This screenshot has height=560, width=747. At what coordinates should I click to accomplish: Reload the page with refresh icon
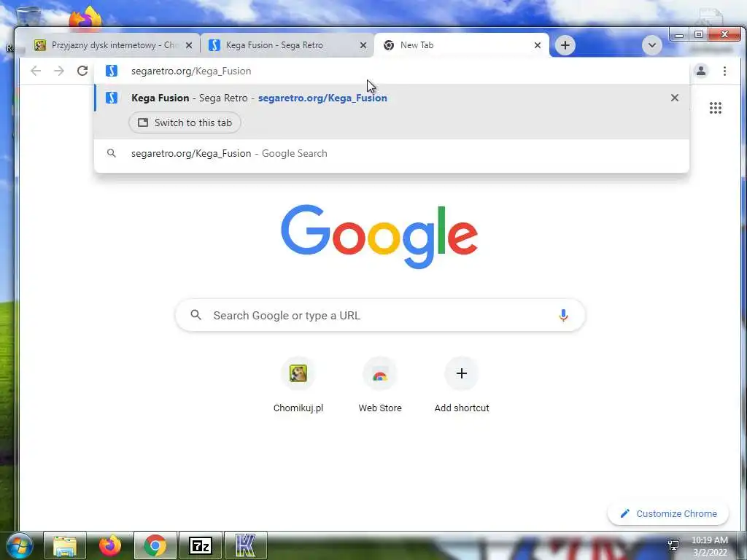tap(82, 71)
